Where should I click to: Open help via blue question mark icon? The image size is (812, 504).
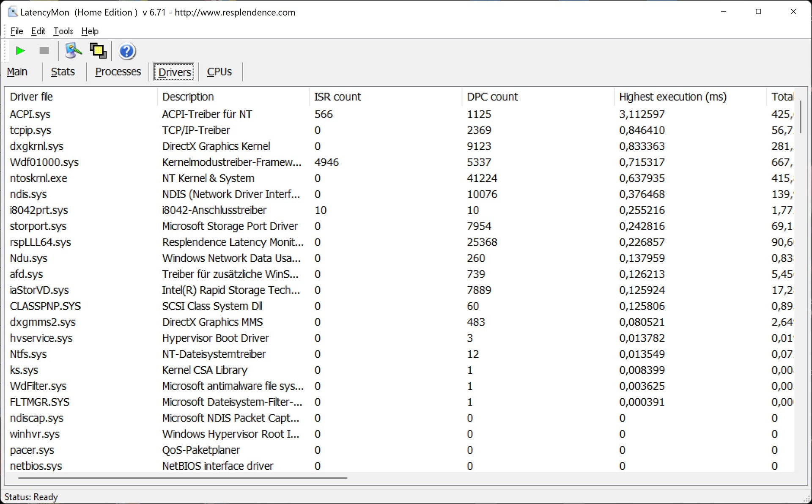(127, 51)
